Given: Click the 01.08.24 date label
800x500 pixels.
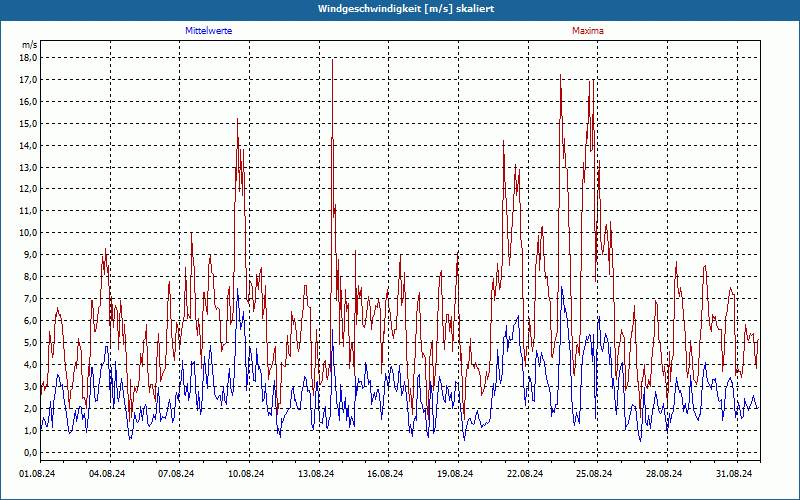Looking at the screenshot, I should [37, 474].
